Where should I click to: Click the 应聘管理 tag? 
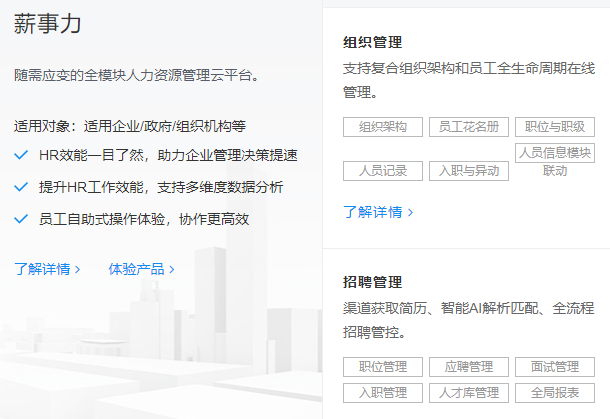pyautogui.click(x=469, y=367)
